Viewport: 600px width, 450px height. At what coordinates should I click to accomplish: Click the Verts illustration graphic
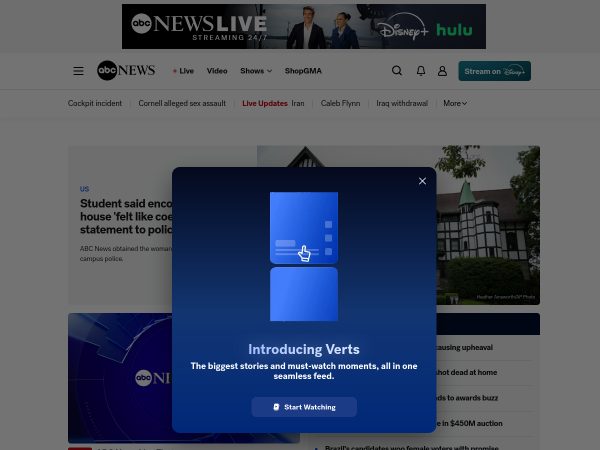[304, 256]
